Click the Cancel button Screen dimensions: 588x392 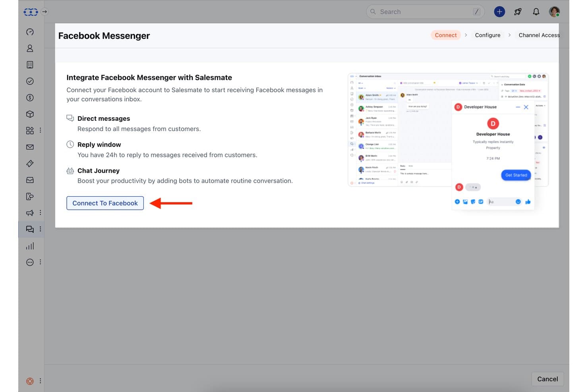[547, 379]
